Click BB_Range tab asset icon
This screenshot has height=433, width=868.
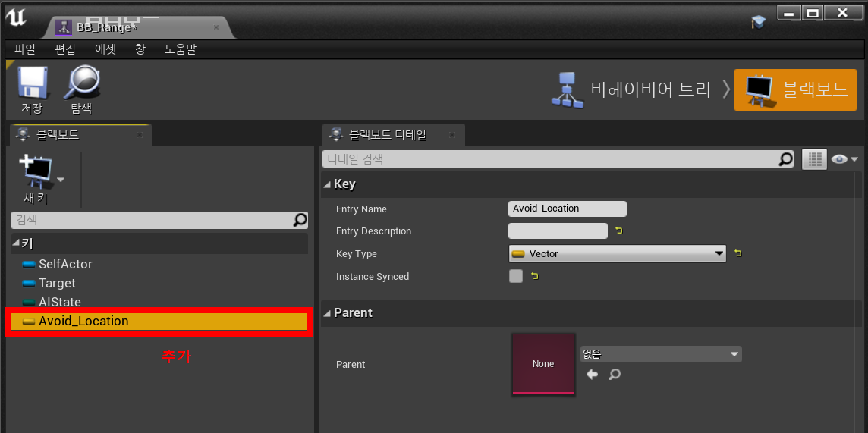[64, 27]
